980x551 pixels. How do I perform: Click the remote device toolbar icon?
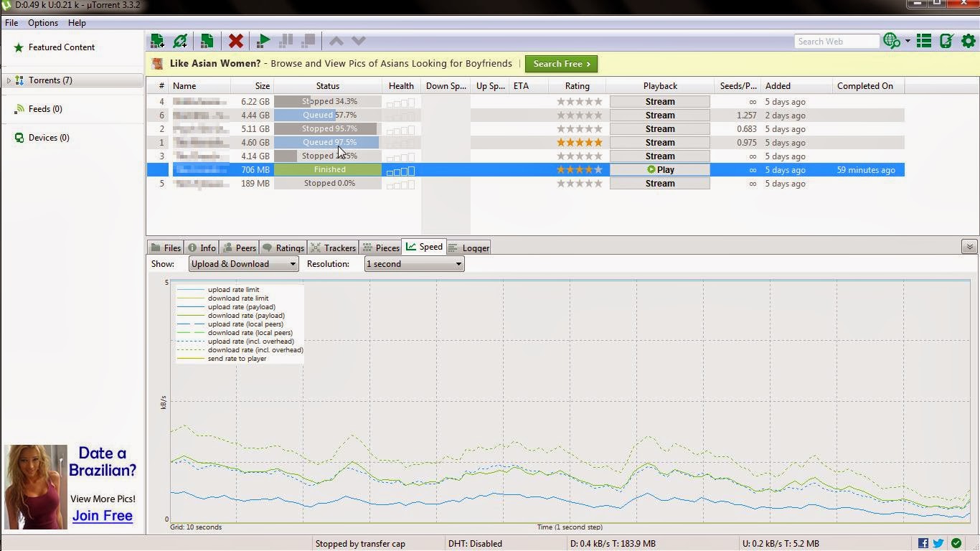(946, 41)
